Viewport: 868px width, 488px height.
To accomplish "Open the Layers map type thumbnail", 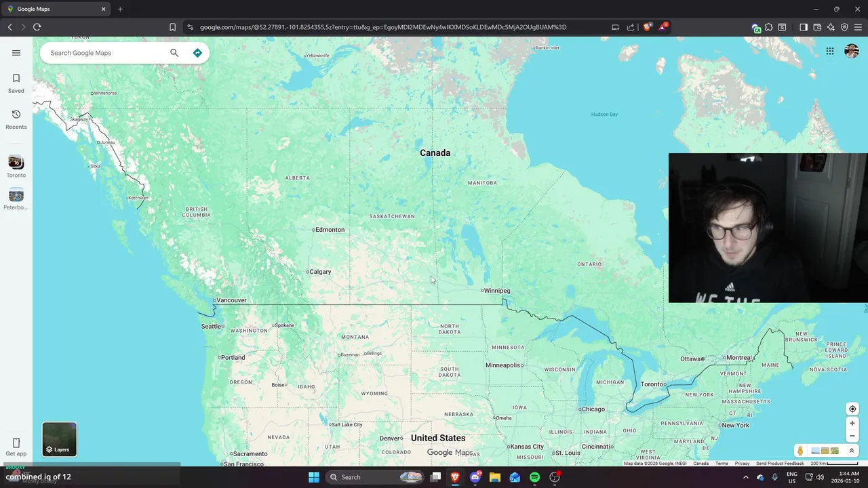I will pos(60,439).
